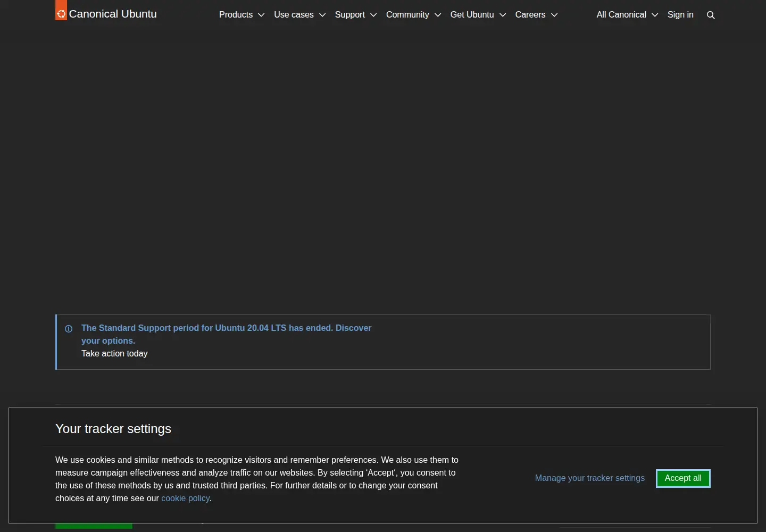This screenshot has height=532, width=766.
Task: Open the Community menu label
Action: pos(407,15)
